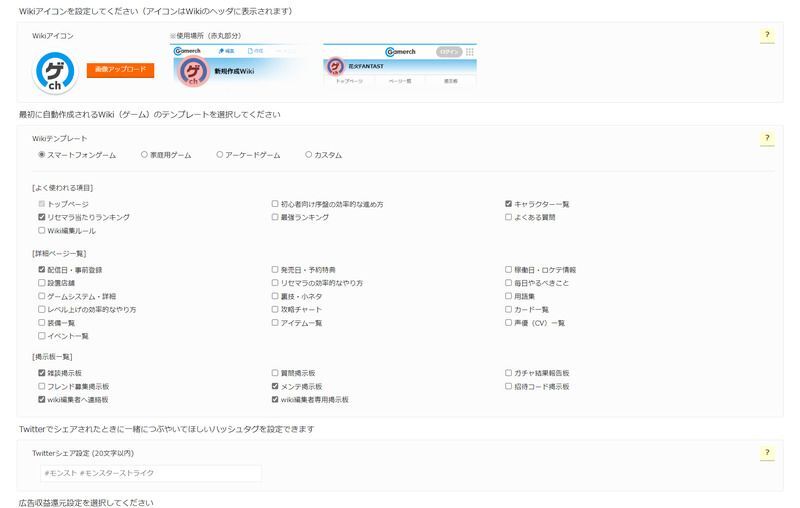Open help for the Twitterシェア設定 section
This screenshot has width=800, height=508.
(x=767, y=453)
